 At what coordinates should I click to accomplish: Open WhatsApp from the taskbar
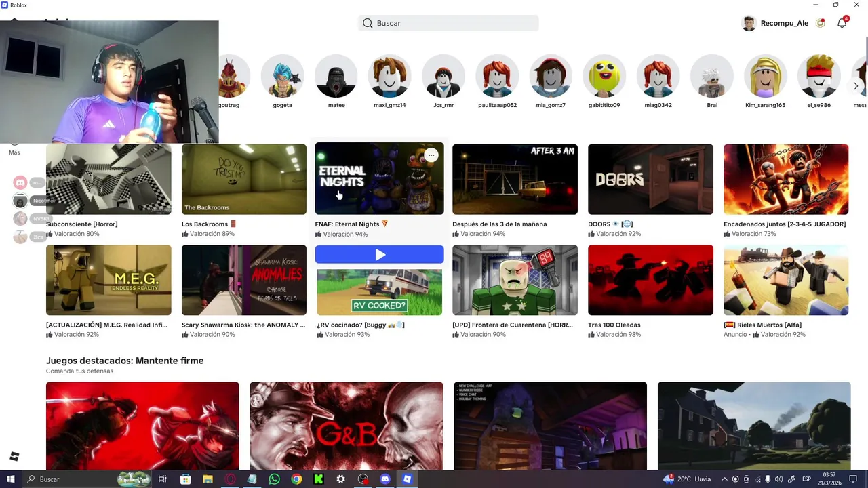click(274, 479)
